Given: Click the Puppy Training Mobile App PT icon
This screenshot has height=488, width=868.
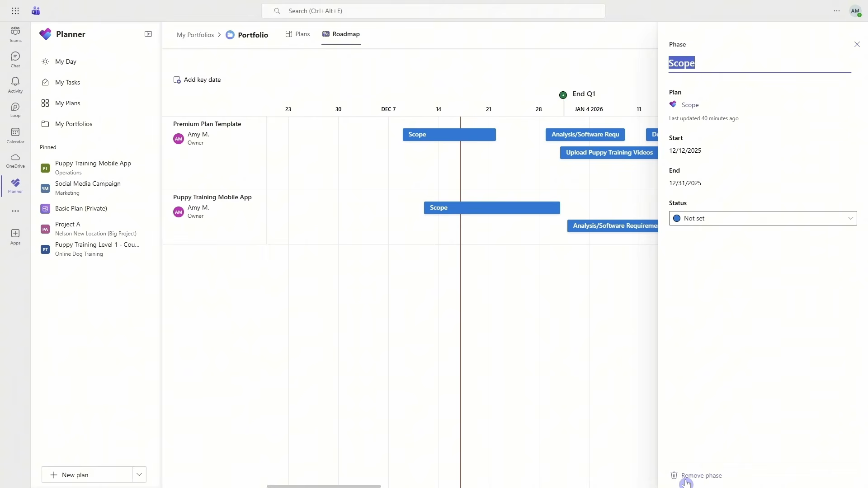Looking at the screenshot, I should click(x=45, y=168).
